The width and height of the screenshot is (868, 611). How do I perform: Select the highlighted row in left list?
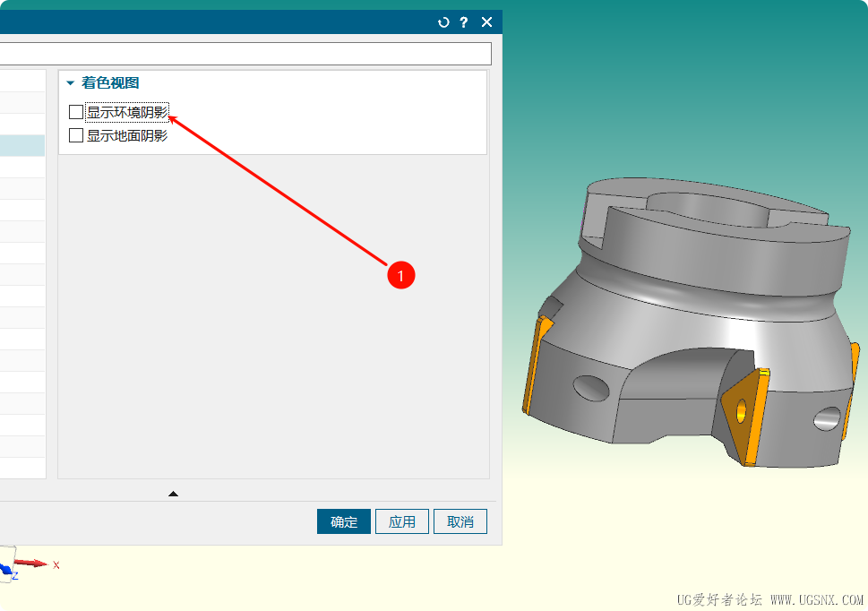tap(22, 145)
